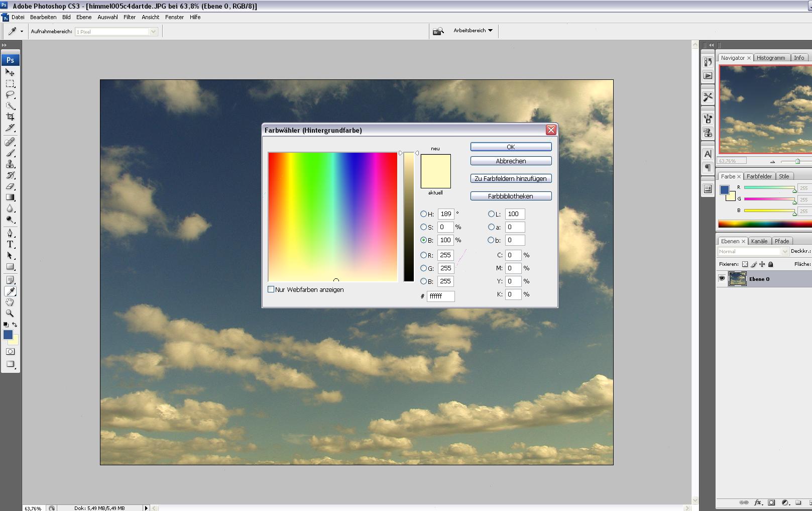Open Adobe Bridge from options bar
This screenshot has width=812, height=511.
click(438, 31)
